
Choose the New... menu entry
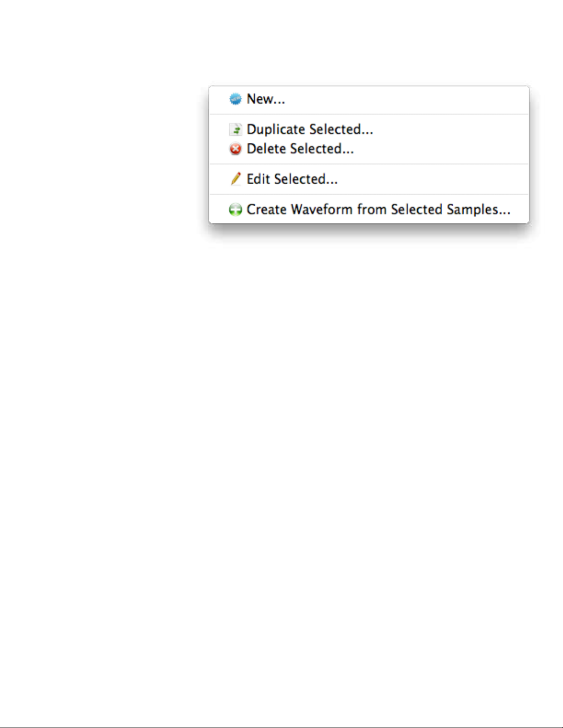pyautogui.click(x=369, y=99)
